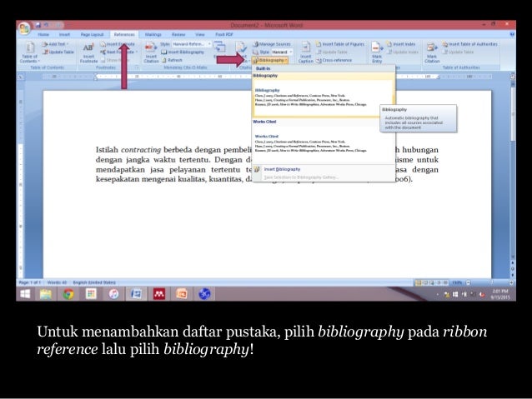Click the Mark Citation icon
532x399 pixels.
(432, 52)
